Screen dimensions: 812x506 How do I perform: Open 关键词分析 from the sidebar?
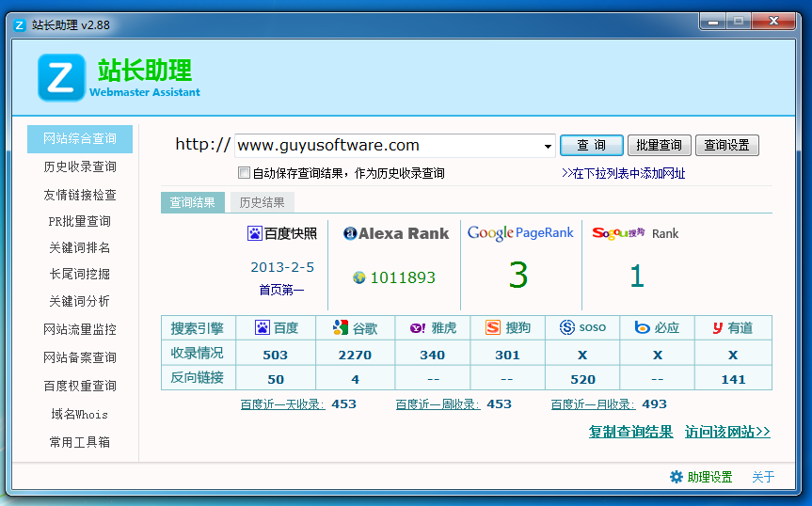point(80,301)
